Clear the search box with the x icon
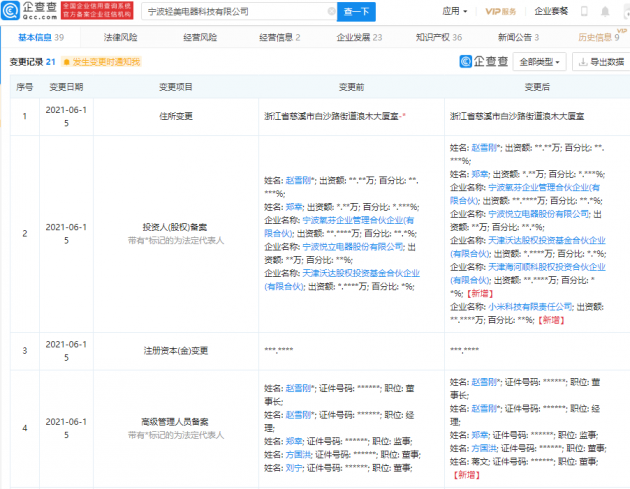Viewport: 630px width, 489px height. click(331, 11)
